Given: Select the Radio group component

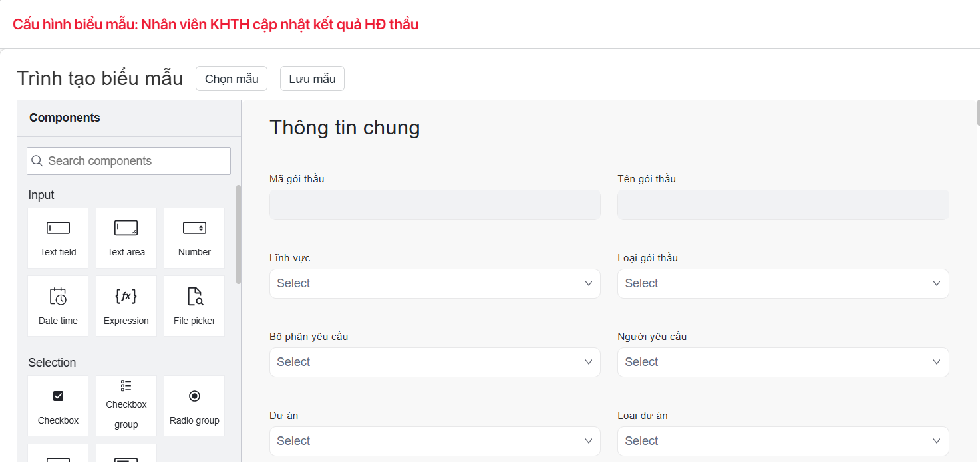Looking at the screenshot, I should [x=194, y=406].
